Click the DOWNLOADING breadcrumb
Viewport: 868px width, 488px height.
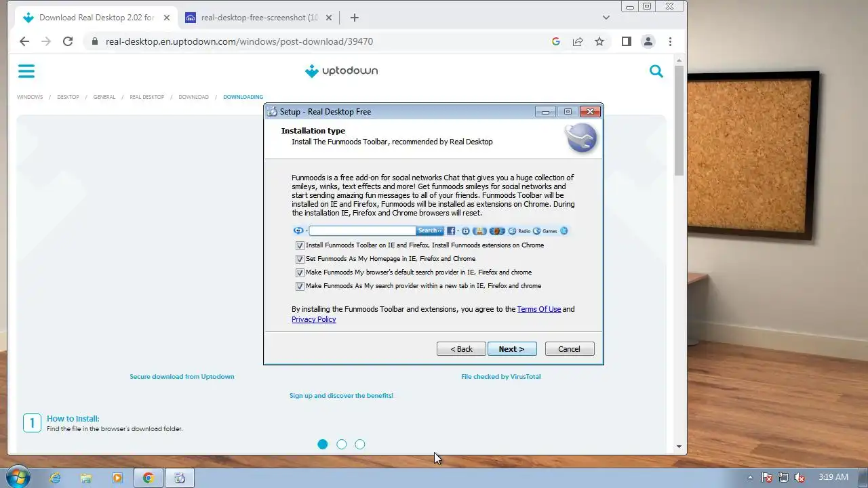tap(243, 97)
